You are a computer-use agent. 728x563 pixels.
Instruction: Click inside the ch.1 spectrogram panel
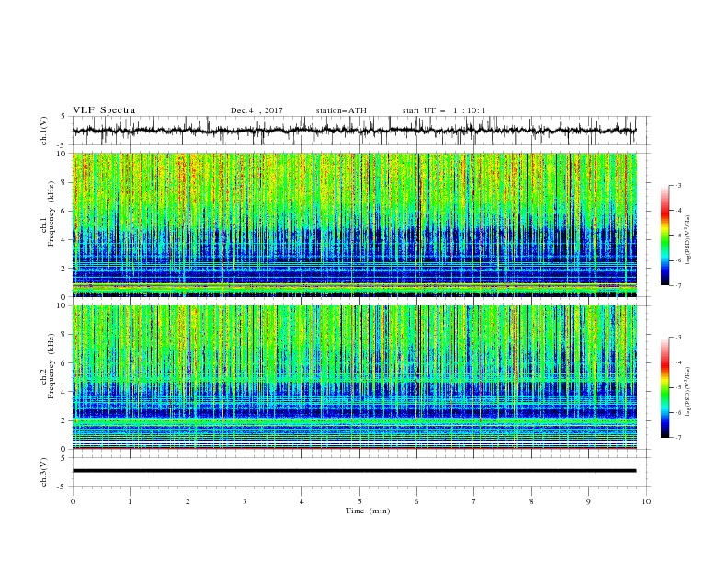354,224
